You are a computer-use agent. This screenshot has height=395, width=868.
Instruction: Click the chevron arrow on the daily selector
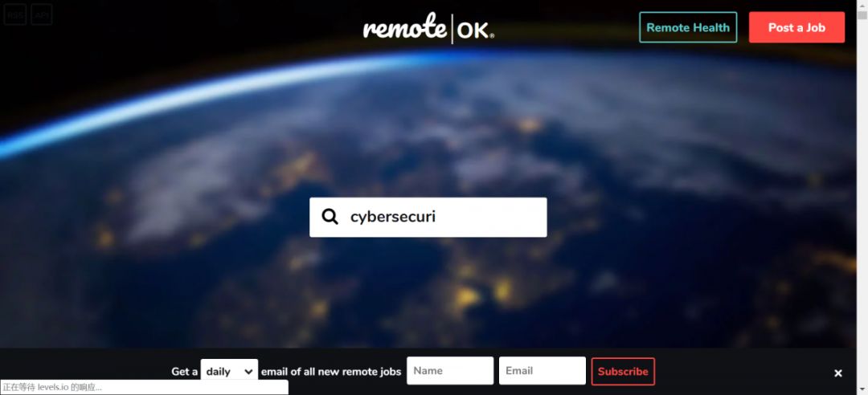[x=248, y=372]
